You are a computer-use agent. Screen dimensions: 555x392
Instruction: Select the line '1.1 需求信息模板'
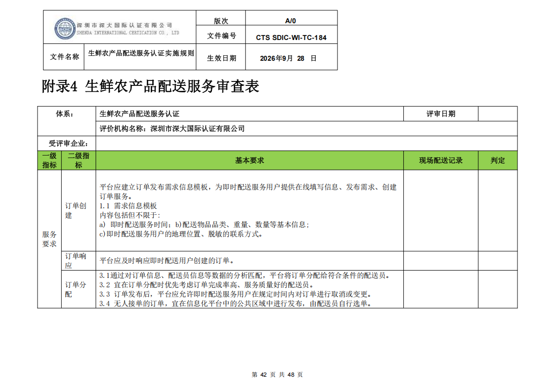point(128,206)
